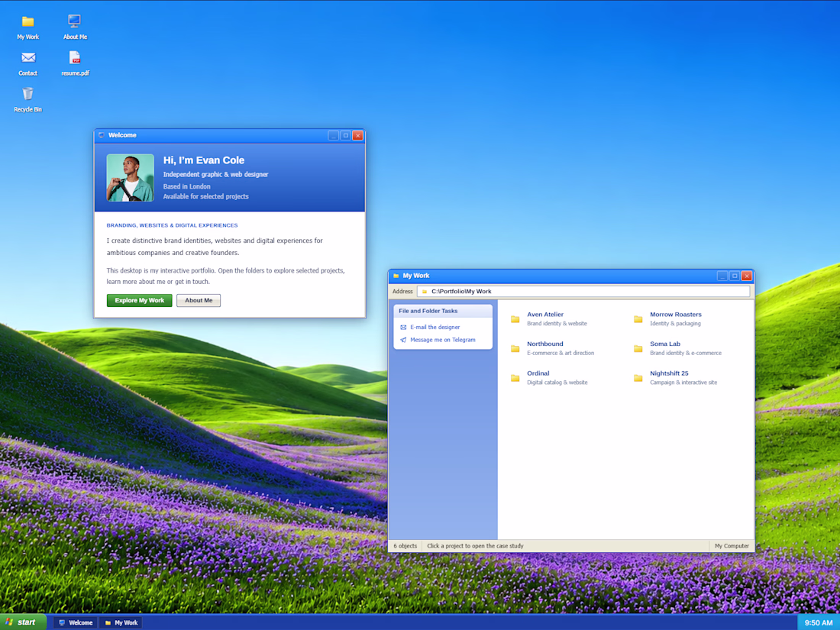Open the Northbound folder icon
The width and height of the screenshot is (840, 630).
[515, 349]
